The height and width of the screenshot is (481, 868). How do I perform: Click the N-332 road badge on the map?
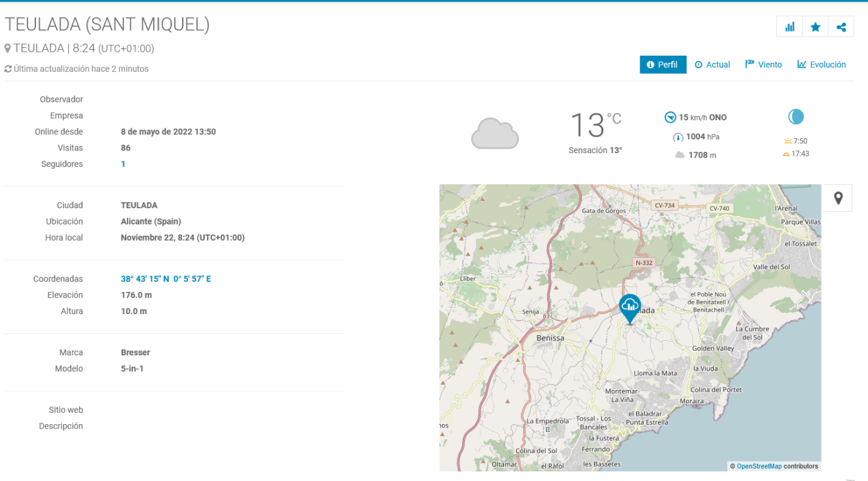[644, 262]
